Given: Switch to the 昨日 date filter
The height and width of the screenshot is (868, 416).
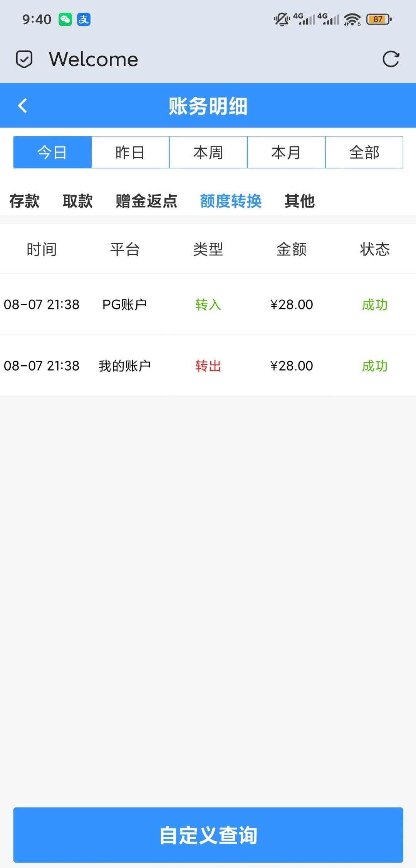Looking at the screenshot, I should click(130, 152).
